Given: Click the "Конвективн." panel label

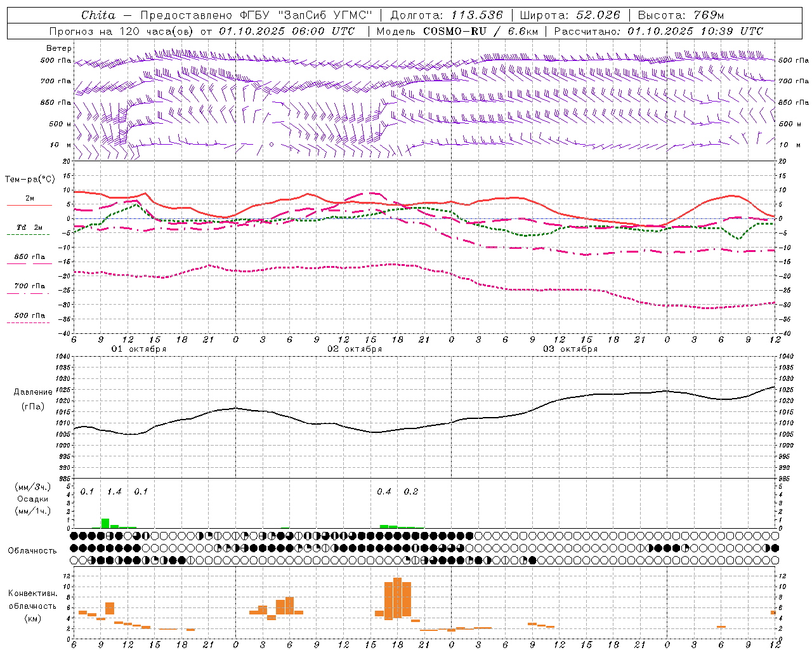Looking at the screenshot, I should coord(33,594).
